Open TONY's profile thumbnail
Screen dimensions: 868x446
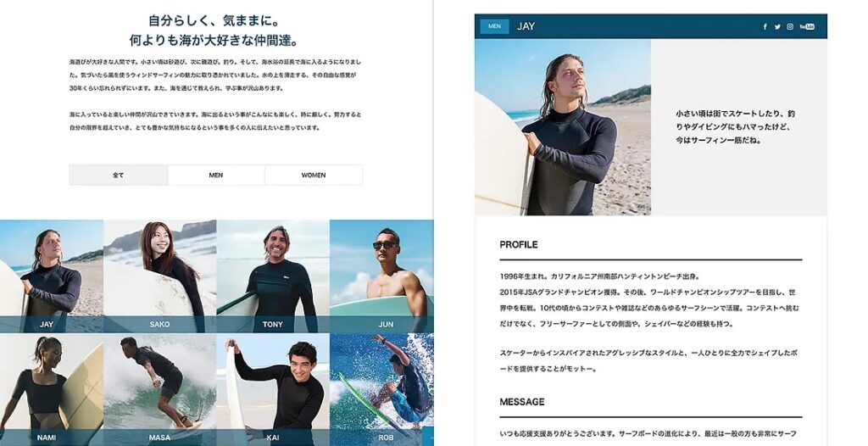273,276
